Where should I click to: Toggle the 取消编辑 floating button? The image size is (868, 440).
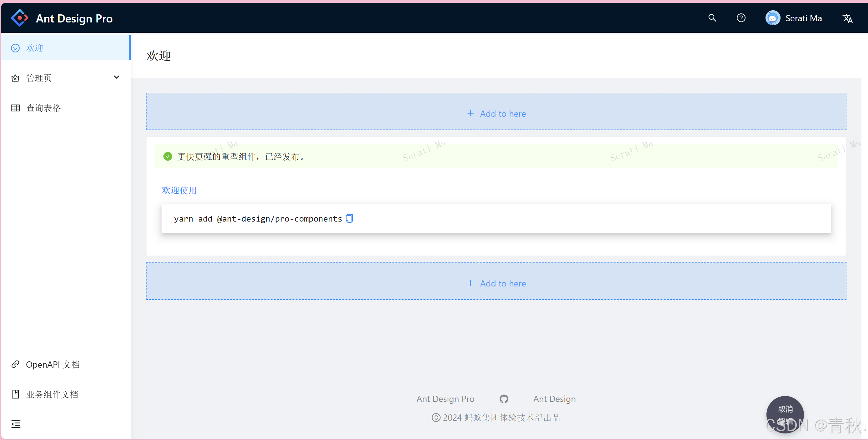coord(785,414)
